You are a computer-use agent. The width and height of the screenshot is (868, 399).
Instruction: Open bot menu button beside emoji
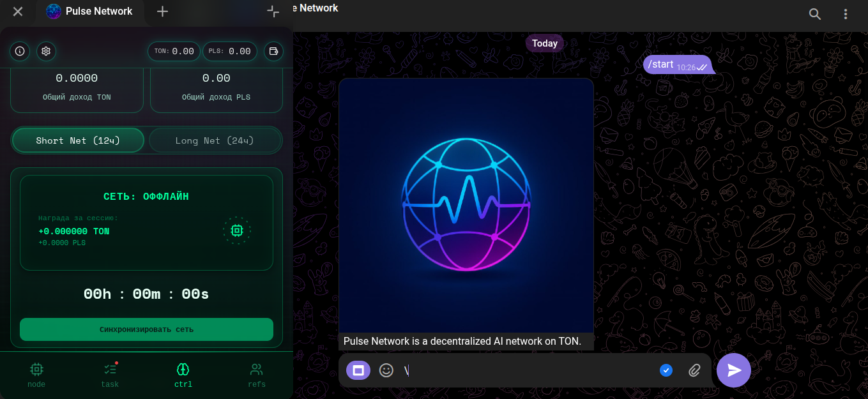[358, 370]
